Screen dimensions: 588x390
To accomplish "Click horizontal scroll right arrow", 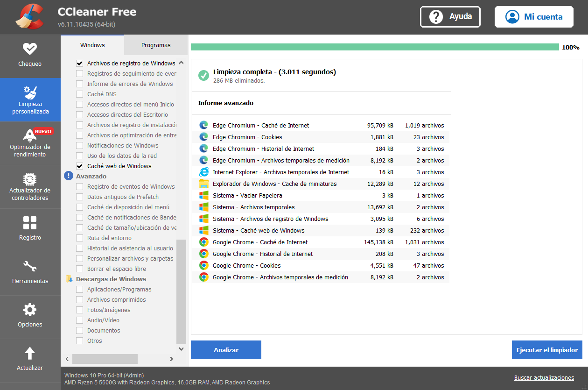I will 171,359.
